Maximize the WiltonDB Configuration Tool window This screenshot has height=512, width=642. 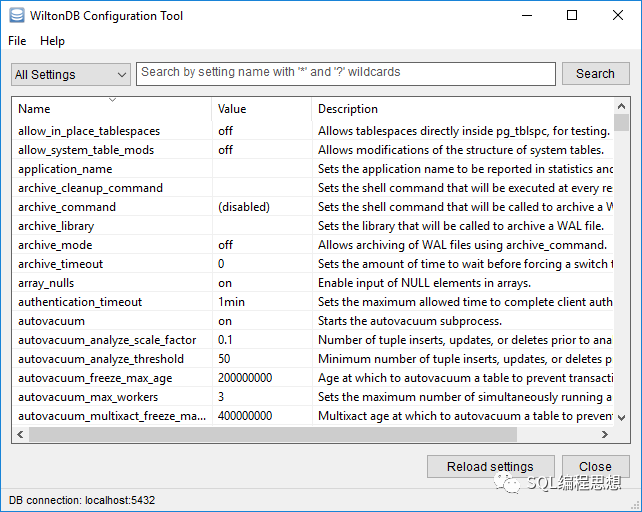point(571,16)
